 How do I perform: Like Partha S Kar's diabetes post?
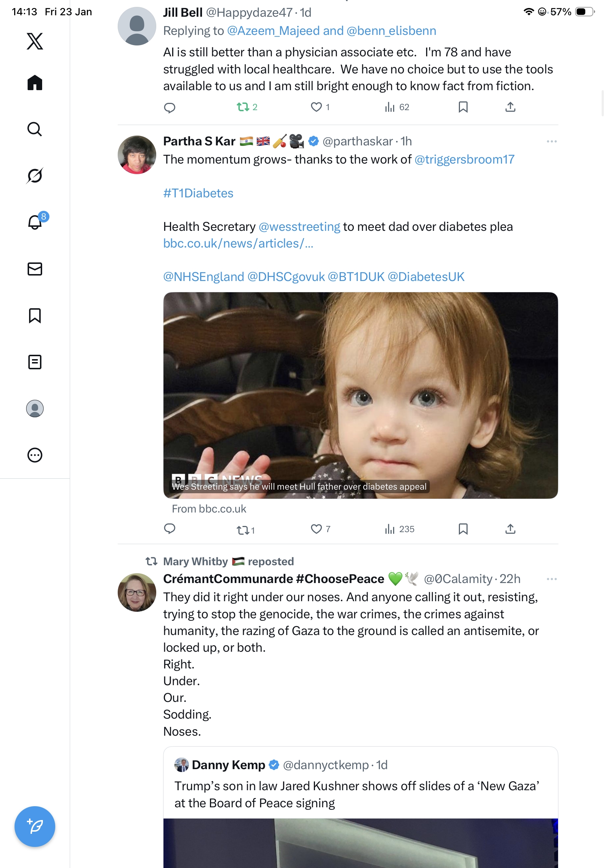click(x=316, y=529)
